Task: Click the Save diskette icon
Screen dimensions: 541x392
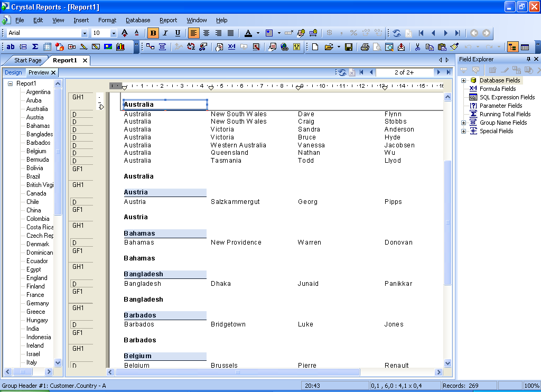Action: point(349,46)
